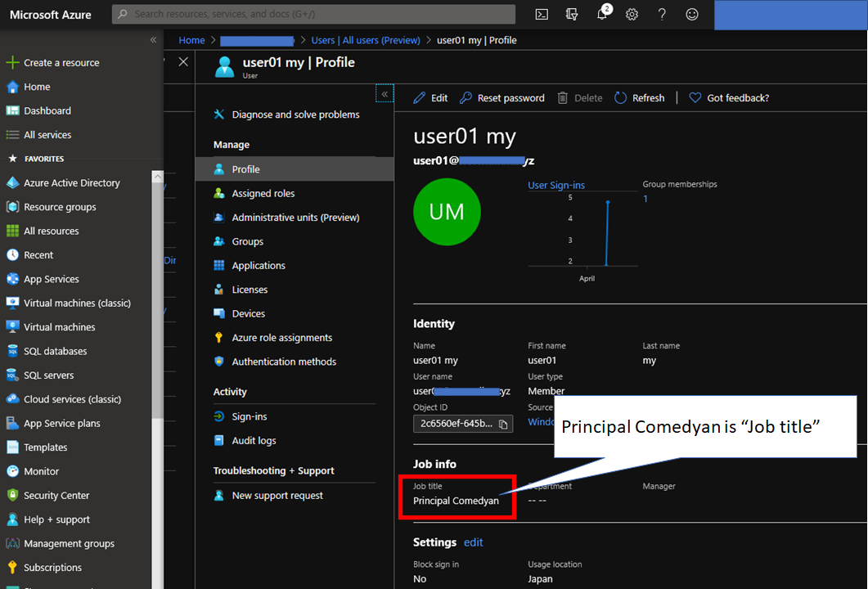Click the Subscriptions key icon
The width and height of the screenshot is (868, 589).
tap(12, 568)
